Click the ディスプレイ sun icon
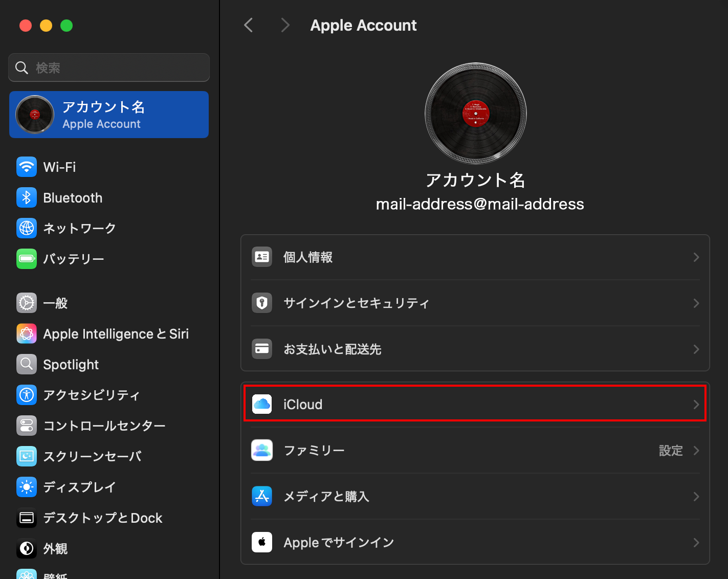Image resolution: width=728 pixels, height=579 pixels. point(27,487)
